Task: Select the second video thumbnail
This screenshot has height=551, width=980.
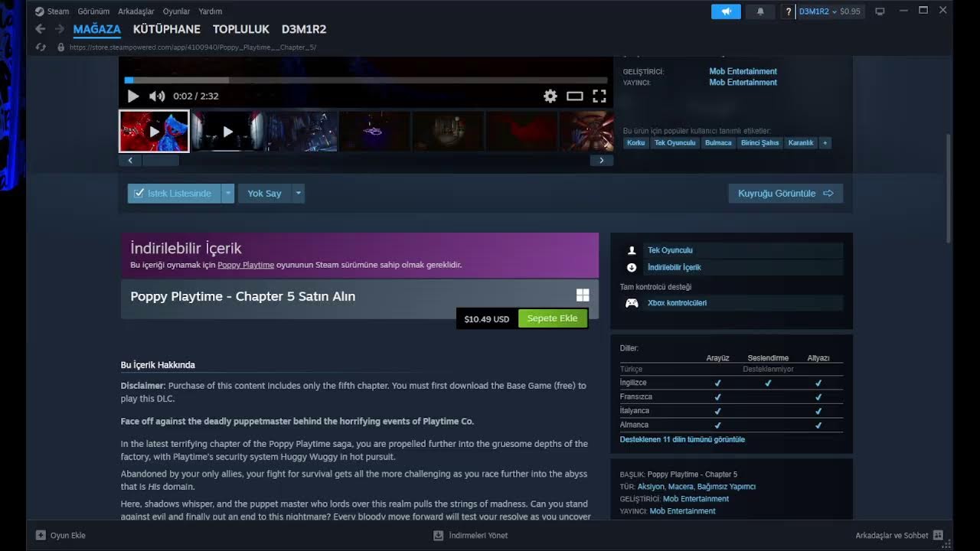Action: (227, 132)
